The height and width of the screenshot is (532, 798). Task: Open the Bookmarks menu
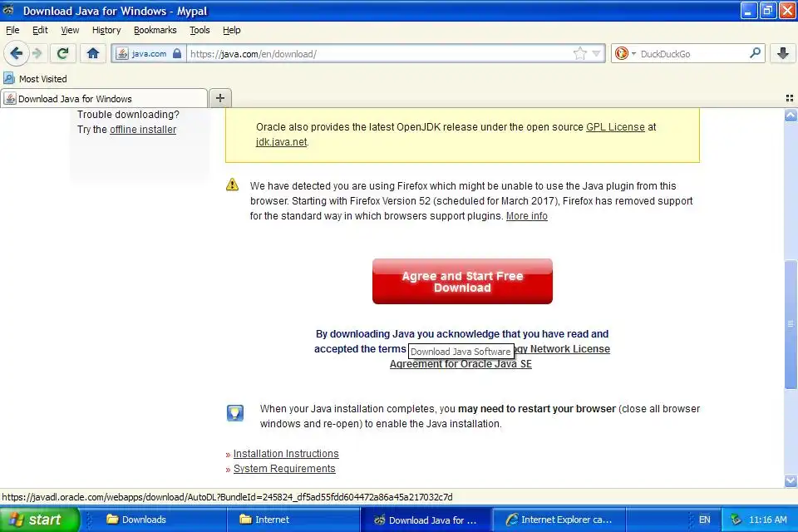coord(155,30)
